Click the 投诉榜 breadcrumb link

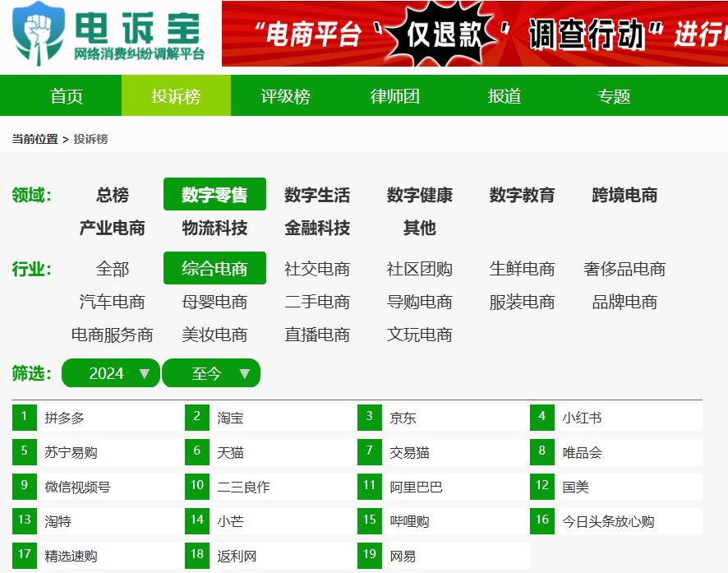click(x=90, y=139)
